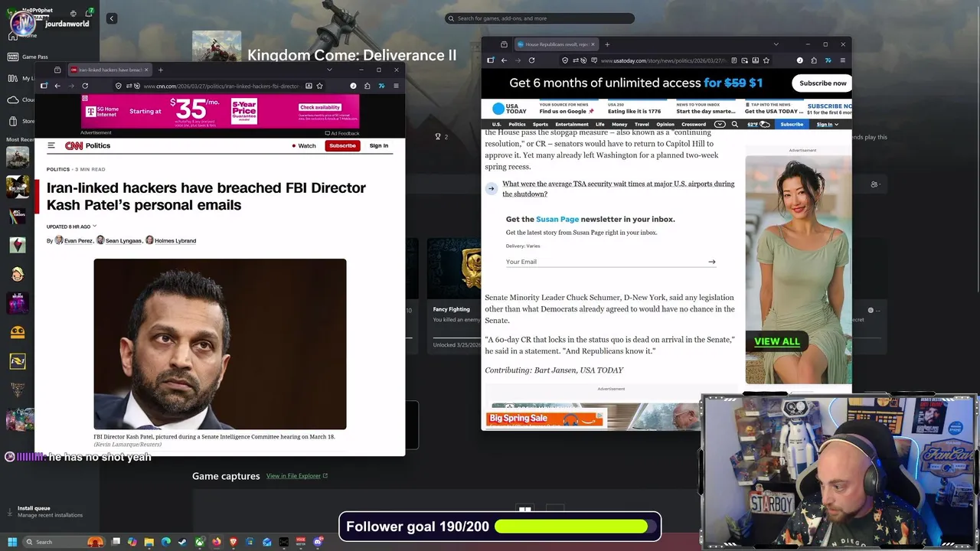The height and width of the screenshot is (551, 980).
Task: Open TSA security wait times question link
Action: point(618,189)
